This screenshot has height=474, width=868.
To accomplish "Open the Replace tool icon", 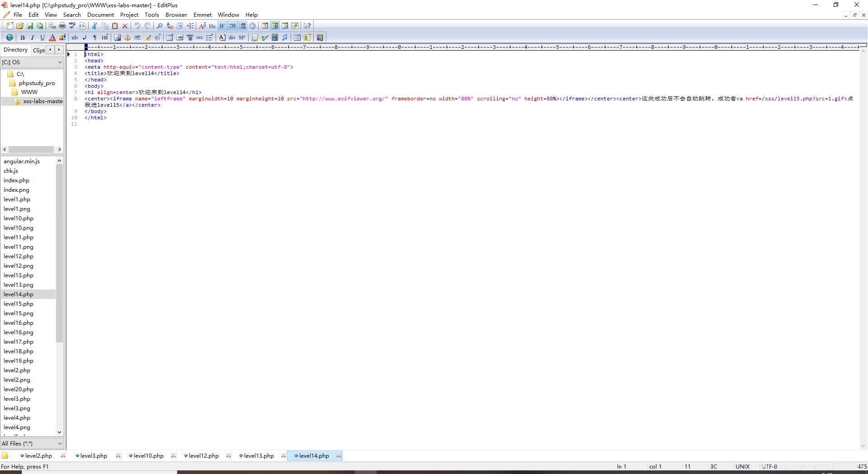I will click(x=170, y=26).
